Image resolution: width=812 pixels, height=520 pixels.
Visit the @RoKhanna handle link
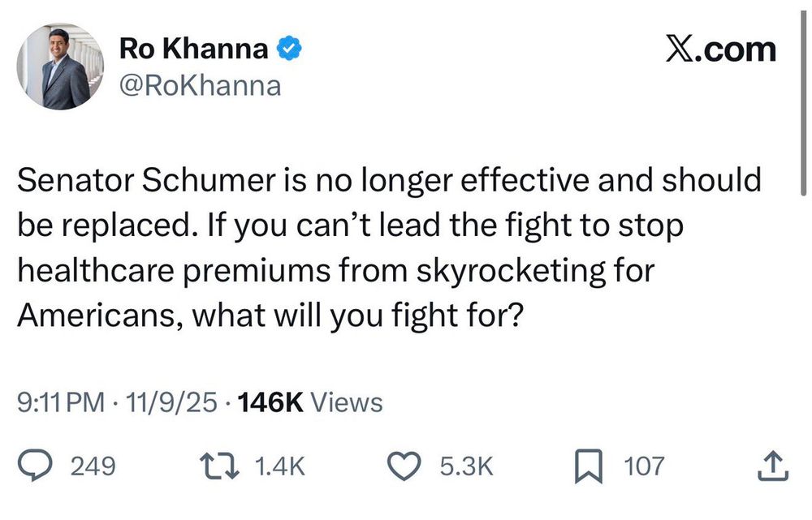tap(200, 85)
